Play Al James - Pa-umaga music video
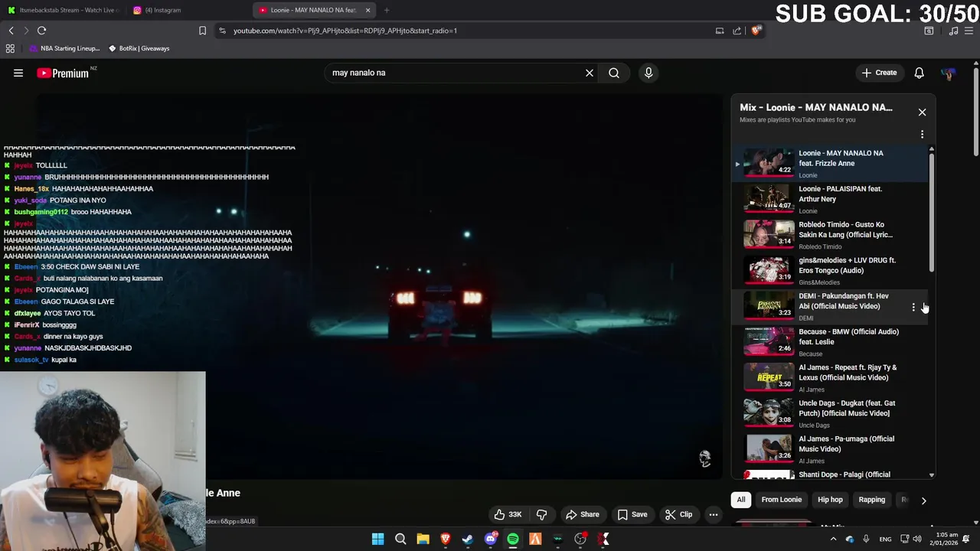This screenshot has height=551, width=980. (829, 449)
